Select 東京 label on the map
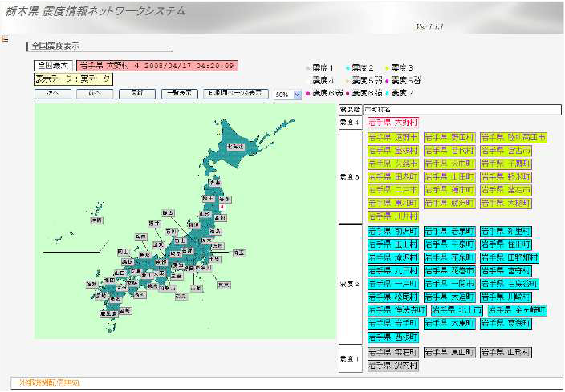Screen dimensions: 565x392 (224, 285)
